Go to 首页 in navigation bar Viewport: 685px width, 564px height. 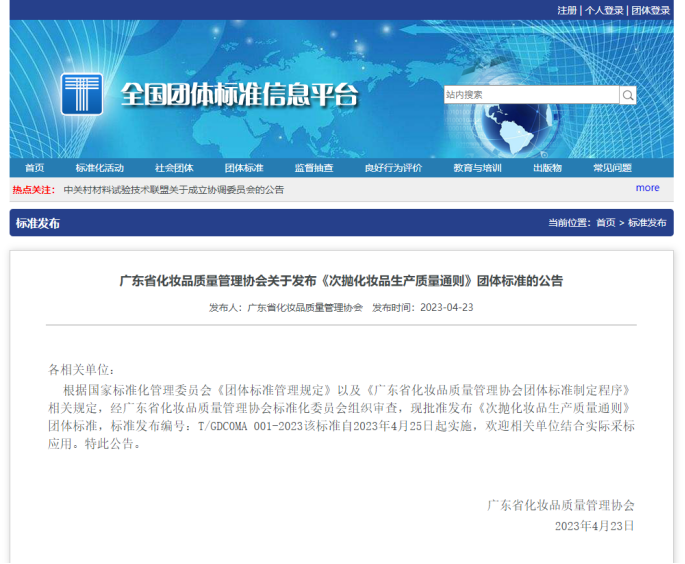(x=35, y=168)
